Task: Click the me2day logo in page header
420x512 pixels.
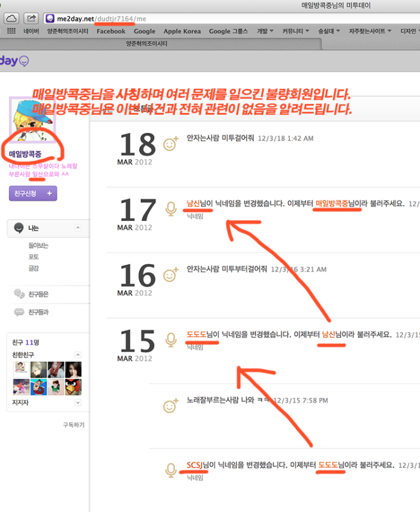Action: tap(14, 61)
